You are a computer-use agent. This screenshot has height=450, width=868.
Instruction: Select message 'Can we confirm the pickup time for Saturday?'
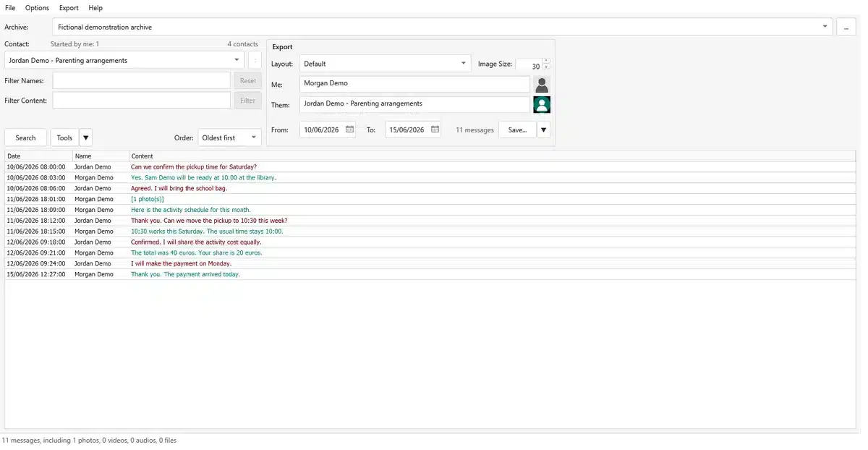pos(430,166)
